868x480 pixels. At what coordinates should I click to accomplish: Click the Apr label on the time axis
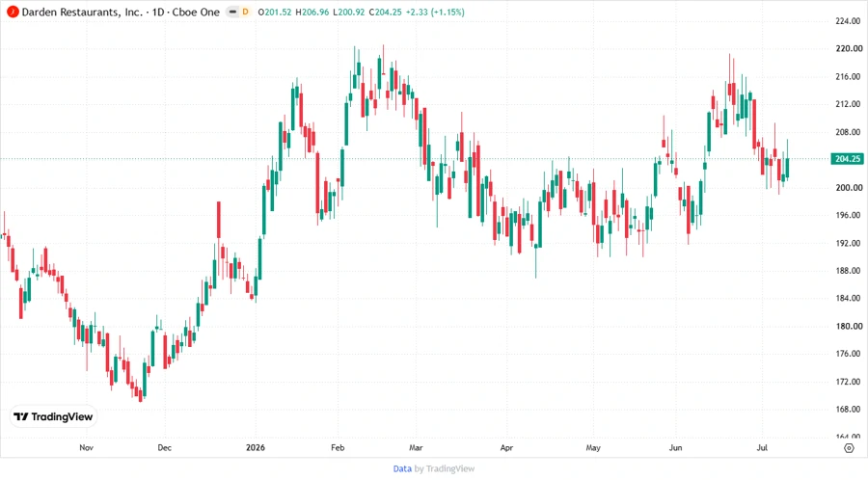point(506,447)
